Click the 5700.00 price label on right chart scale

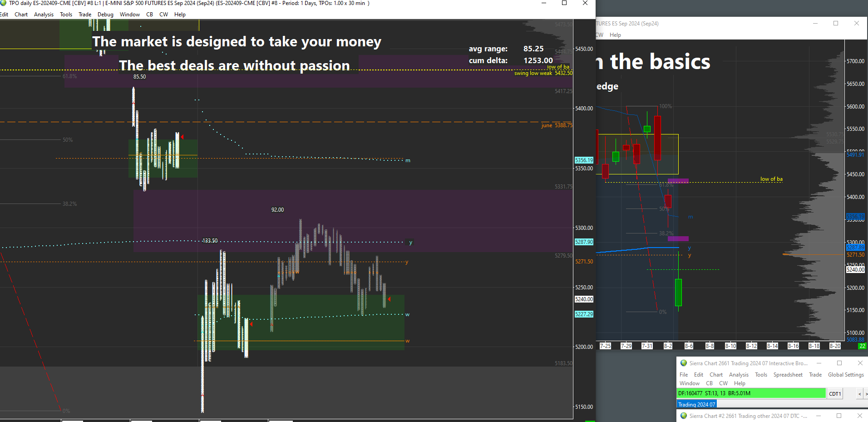(855, 61)
